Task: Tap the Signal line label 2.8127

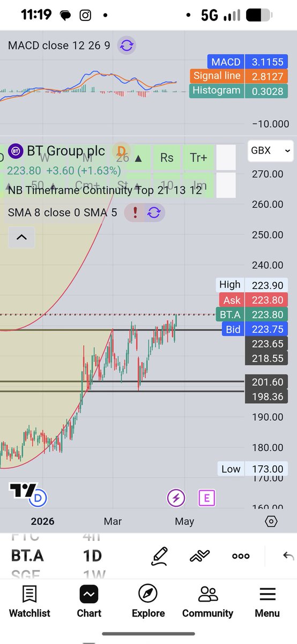Action: 238,76
